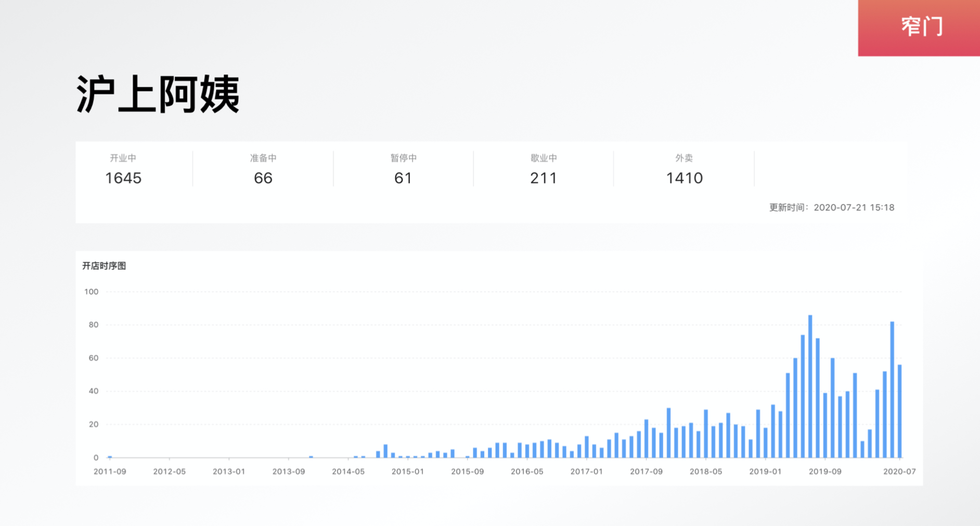Click the 2016-05 x-axis label
Image resolution: width=980 pixels, height=526 pixels.
(527, 471)
